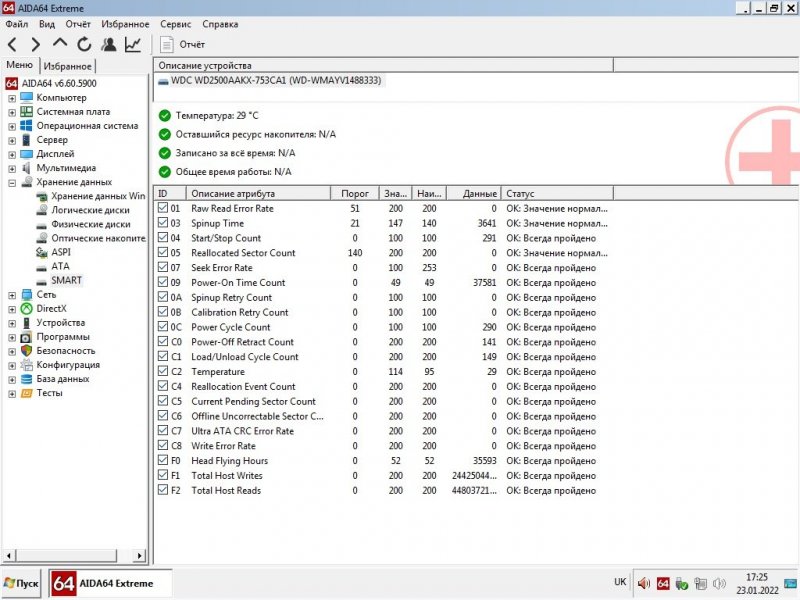Screen dimensions: 800x600
Task: Toggle the Total Host Reads checkbox
Action: [x=164, y=490]
